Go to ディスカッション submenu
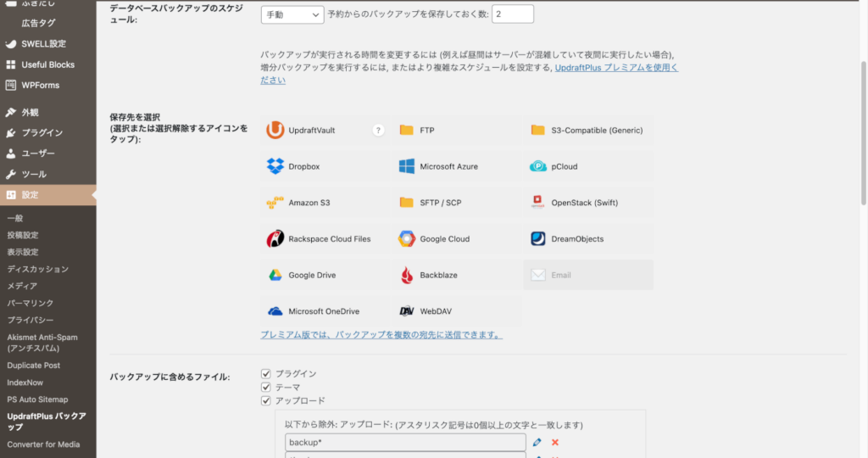Image resolution: width=868 pixels, height=458 pixels. click(37, 269)
